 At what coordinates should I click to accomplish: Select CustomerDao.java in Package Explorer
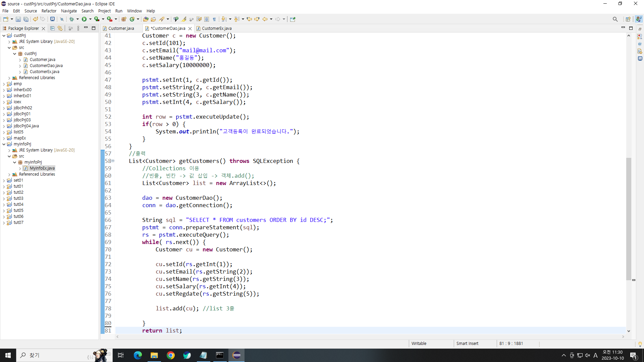(x=46, y=66)
